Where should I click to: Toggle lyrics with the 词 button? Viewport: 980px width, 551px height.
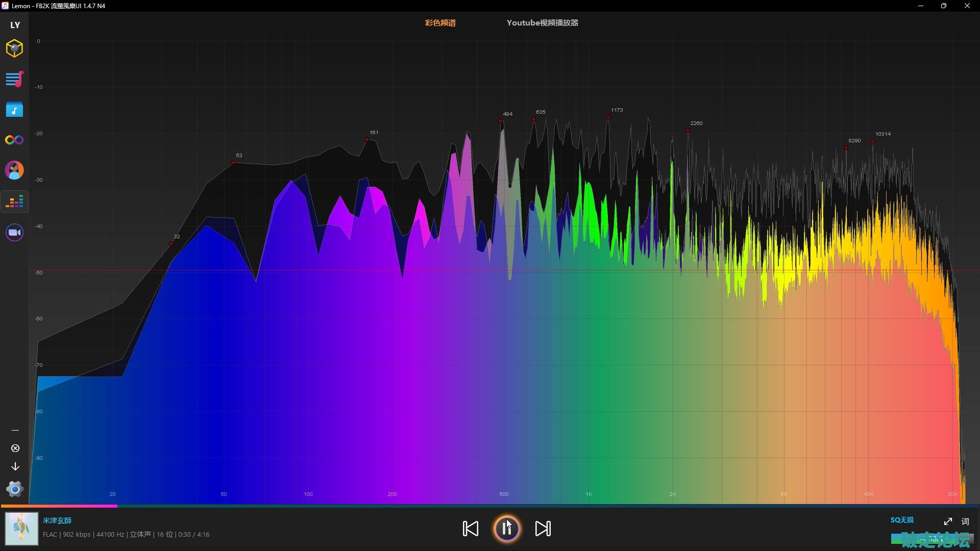pos(965,521)
